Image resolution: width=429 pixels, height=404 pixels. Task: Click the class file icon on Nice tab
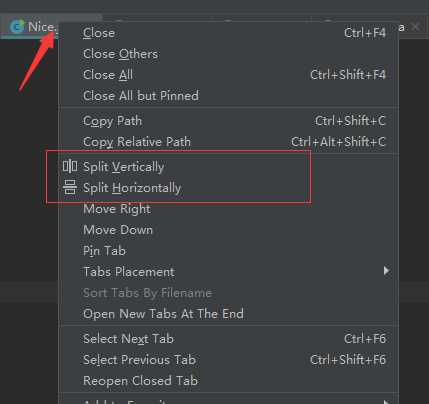click(17, 27)
